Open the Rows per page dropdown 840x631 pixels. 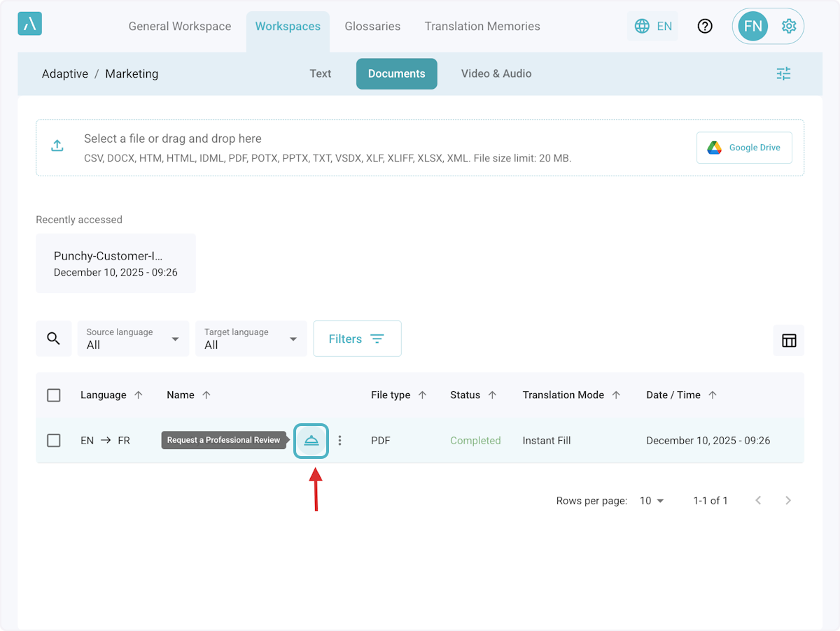point(652,501)
